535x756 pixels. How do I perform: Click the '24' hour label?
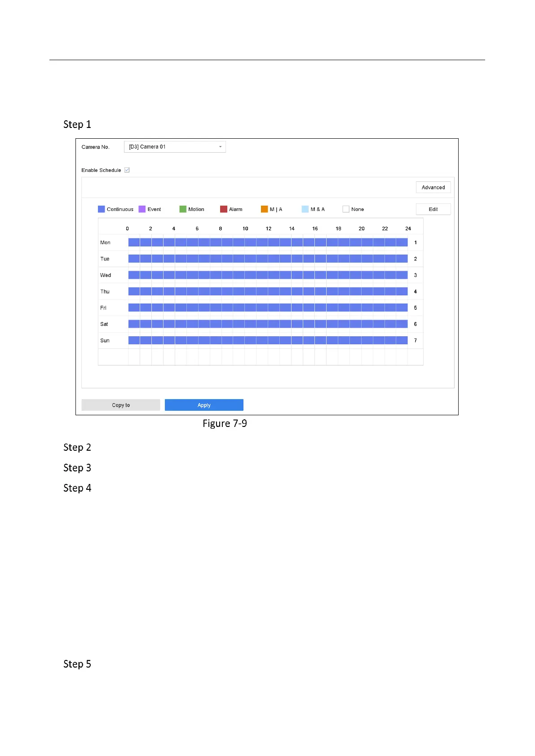tap(408, 229)
